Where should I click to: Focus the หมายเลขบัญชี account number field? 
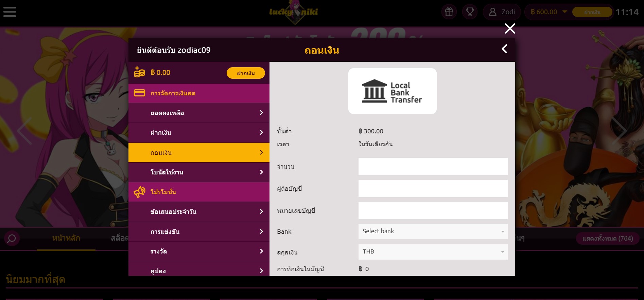433,211
